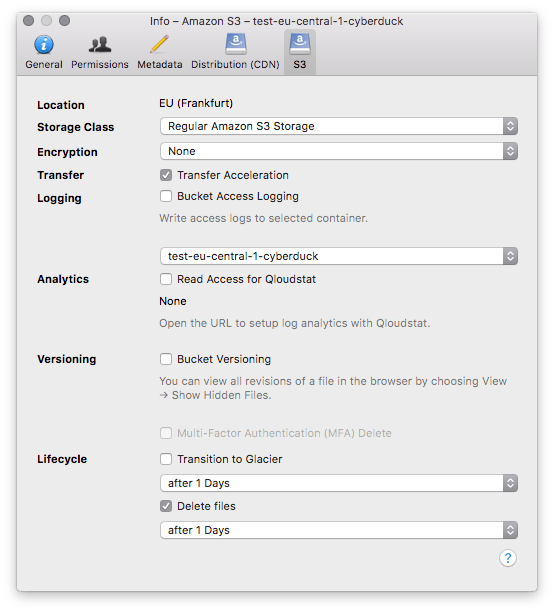Enable Transition to Glacier checkbox
This screenshot has height=612, width=554.
(x=166, y=459)
